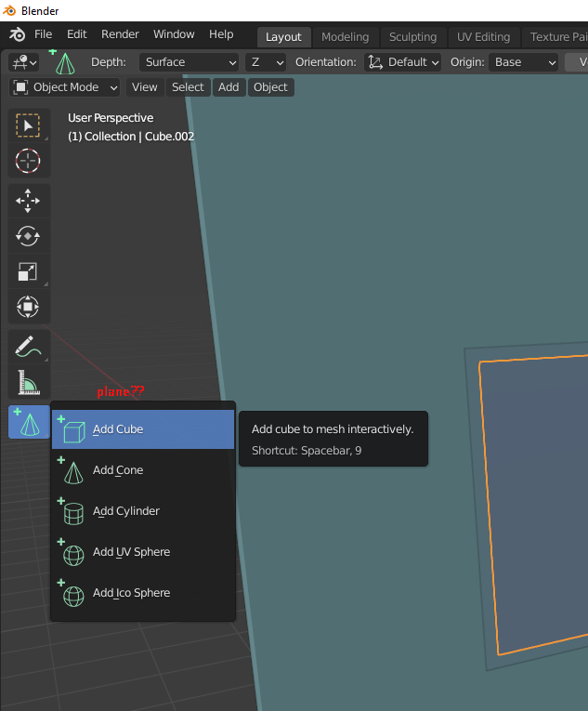Open the Render menu

(x=120, y=34)
